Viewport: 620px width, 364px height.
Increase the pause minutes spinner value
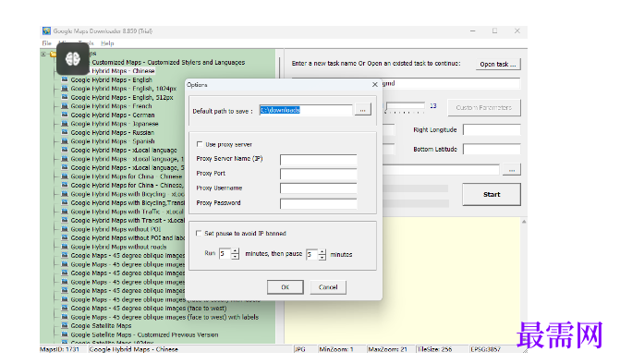322,251
